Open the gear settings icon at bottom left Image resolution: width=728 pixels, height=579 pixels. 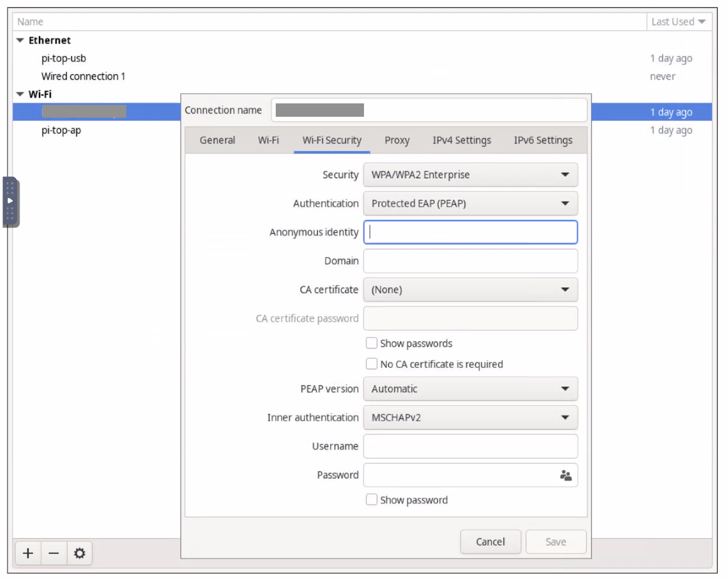[79, 553]
